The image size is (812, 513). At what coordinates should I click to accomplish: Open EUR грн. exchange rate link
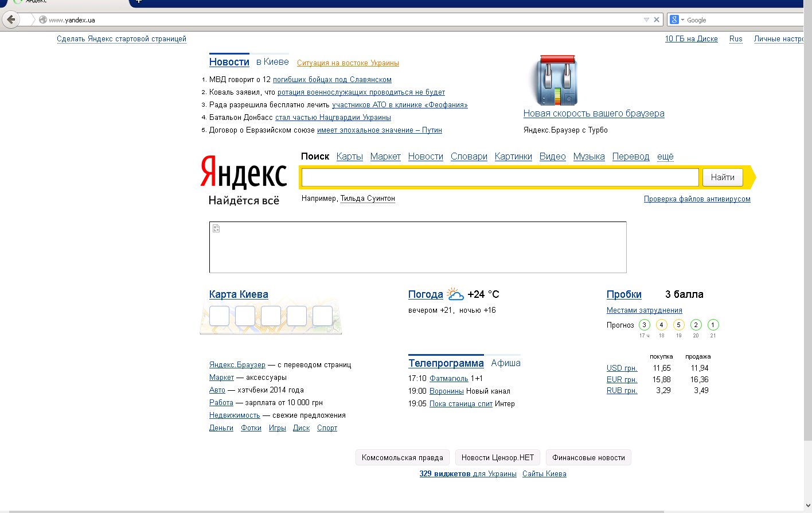(622, 380)
